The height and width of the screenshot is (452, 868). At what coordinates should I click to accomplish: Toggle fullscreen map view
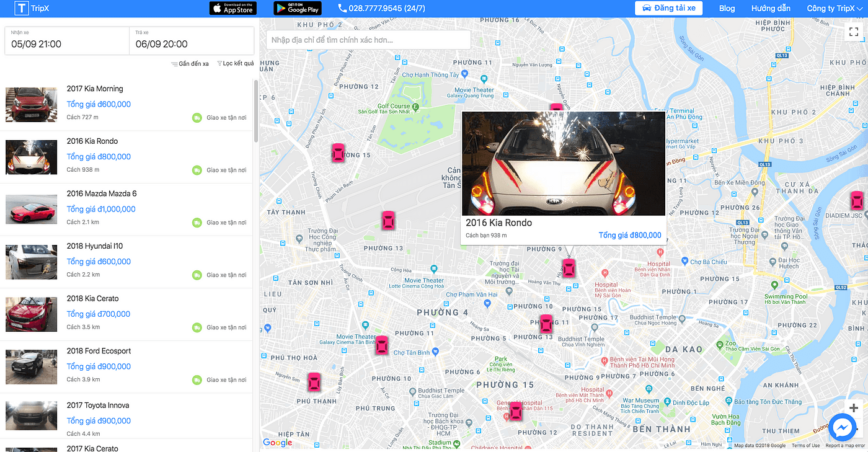(x=854, y=32)
